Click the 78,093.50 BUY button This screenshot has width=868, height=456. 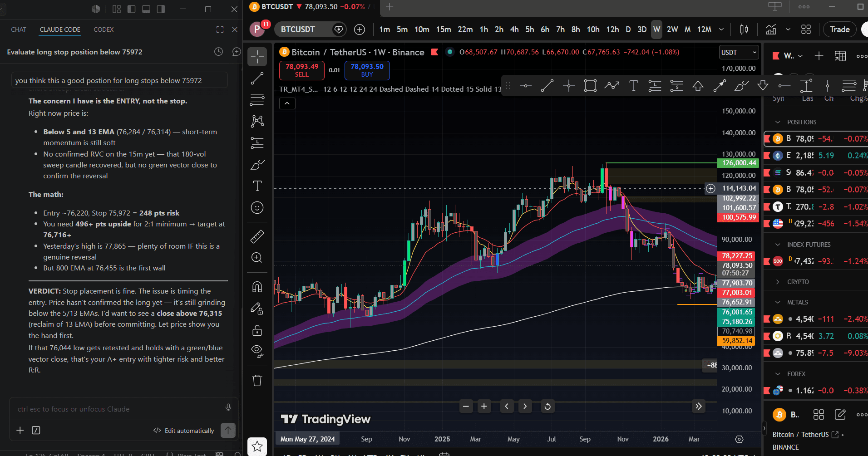click(367, 70)
